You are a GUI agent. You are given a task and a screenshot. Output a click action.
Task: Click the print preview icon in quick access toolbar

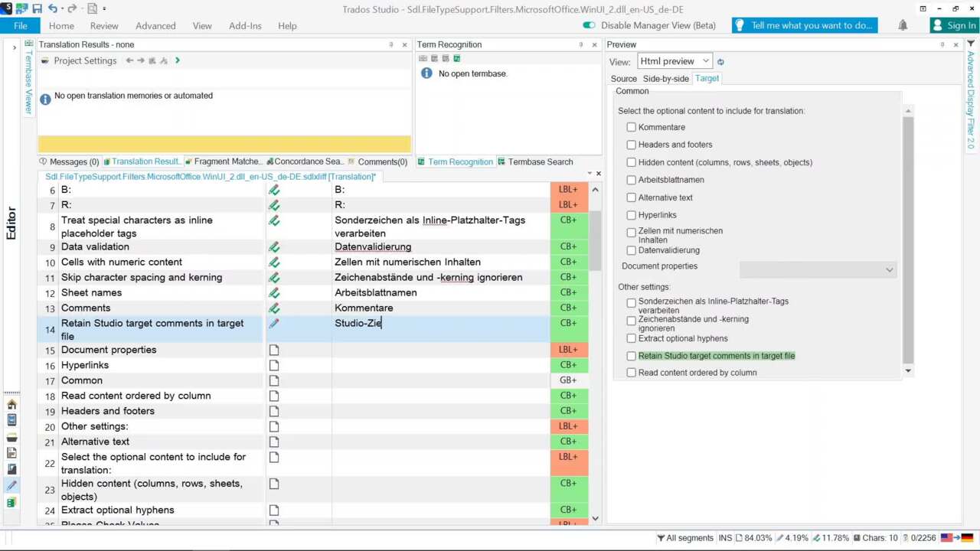tap(93, 8)
